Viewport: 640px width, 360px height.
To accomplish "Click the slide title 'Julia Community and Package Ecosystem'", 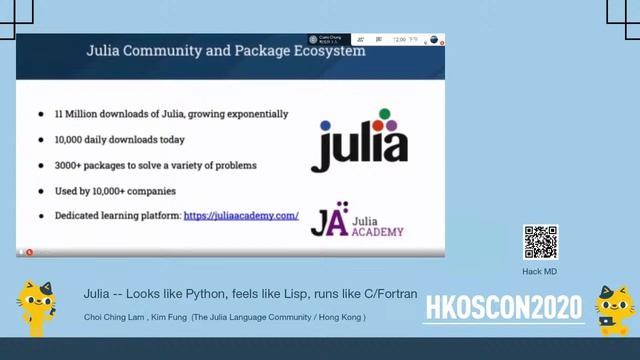I will [226, 51].
